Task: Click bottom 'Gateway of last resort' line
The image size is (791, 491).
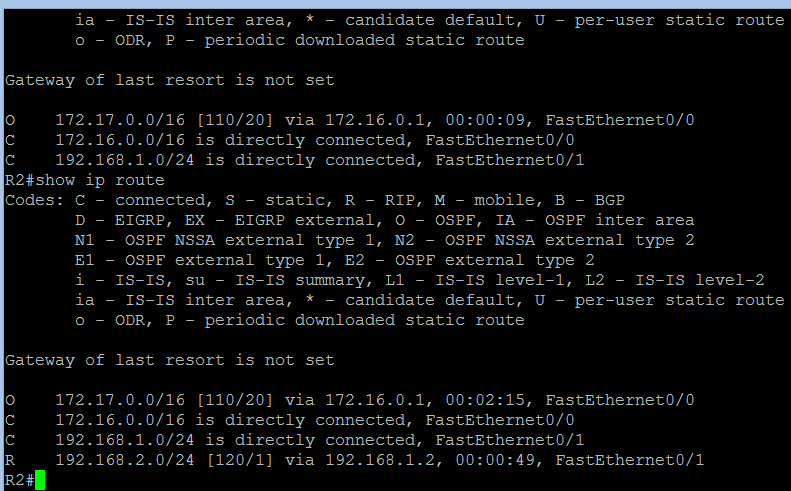Action: [x=170, y=360]
